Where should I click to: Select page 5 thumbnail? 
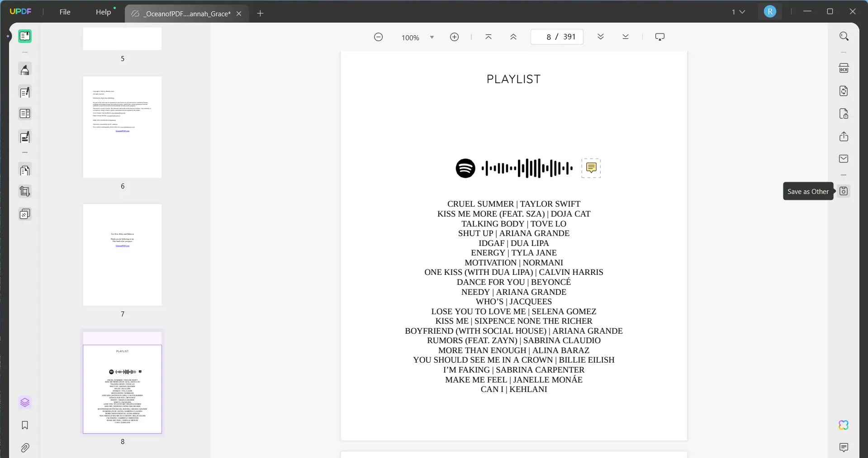coord(122,38)
